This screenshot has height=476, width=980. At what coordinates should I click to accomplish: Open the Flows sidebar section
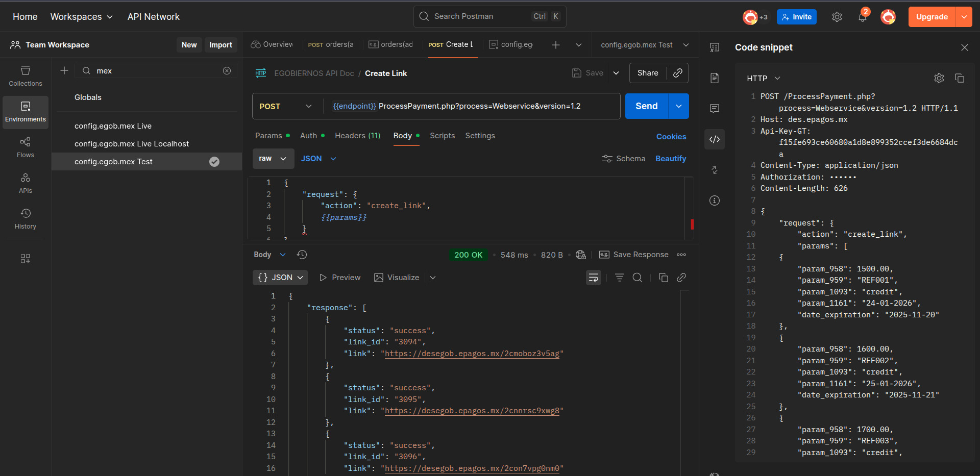pyautogui.click(x=26, y=147)
